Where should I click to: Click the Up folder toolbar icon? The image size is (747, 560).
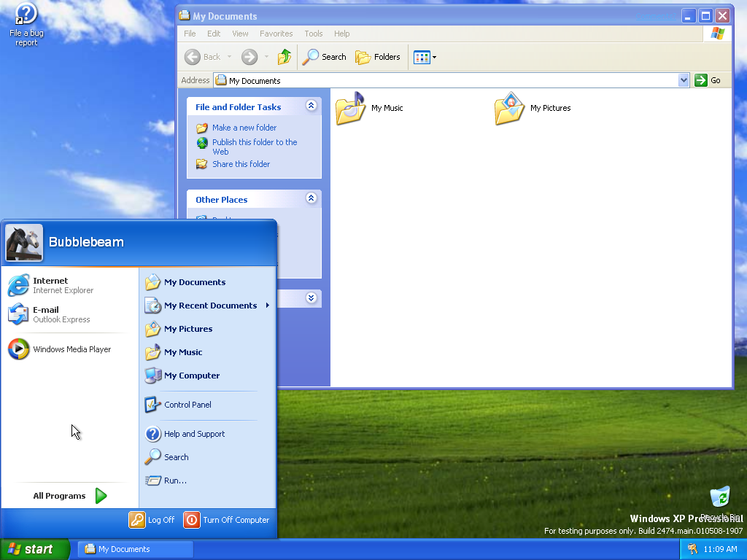pyautogui.click(x=285, y=57)
